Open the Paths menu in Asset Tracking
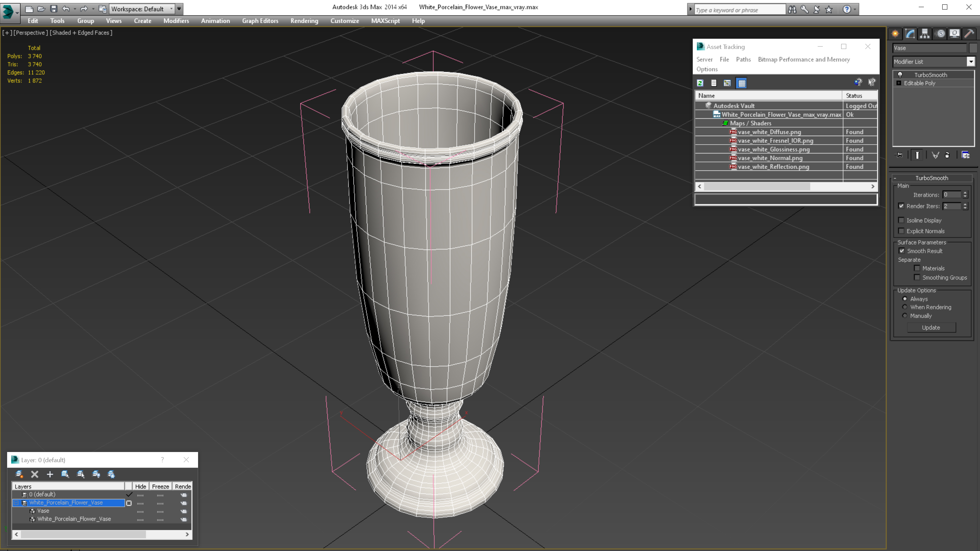The image size is (980, 551). [x=743, y=59]
